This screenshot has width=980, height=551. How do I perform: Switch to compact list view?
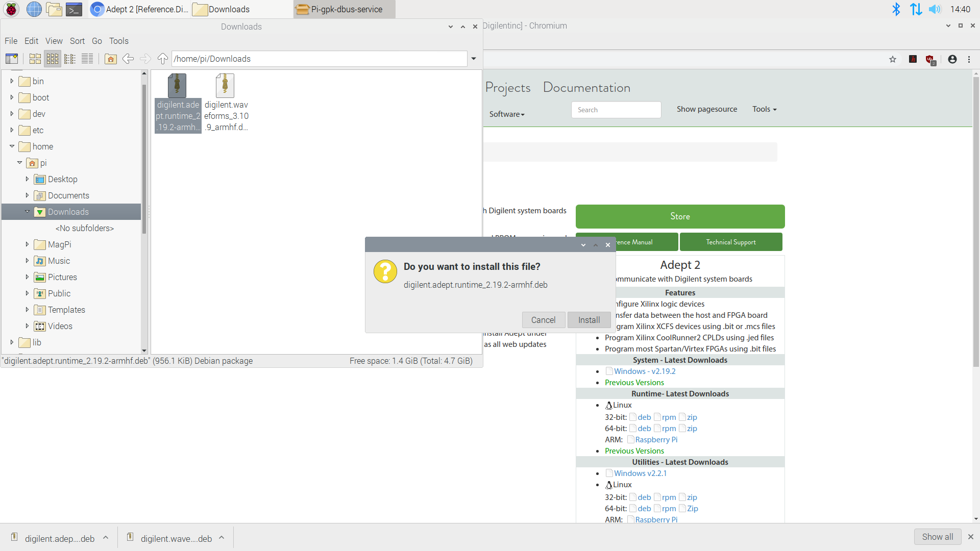click(70, 59)
